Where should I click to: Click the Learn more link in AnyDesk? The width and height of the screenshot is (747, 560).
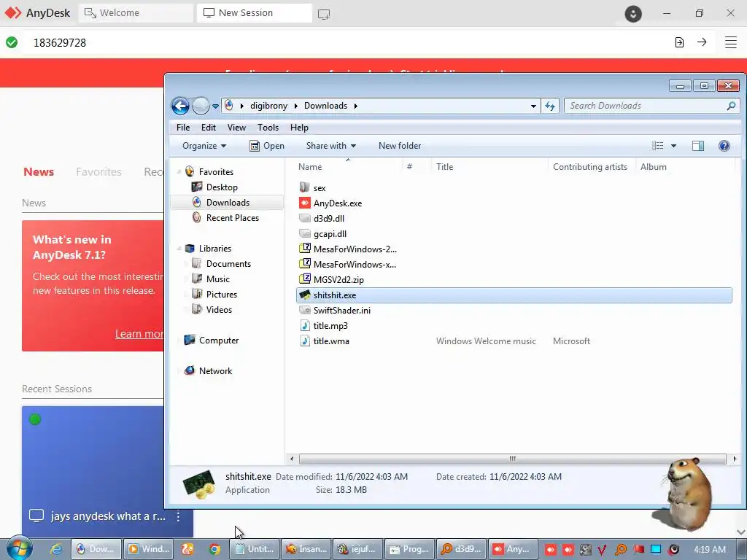[139, 334]
